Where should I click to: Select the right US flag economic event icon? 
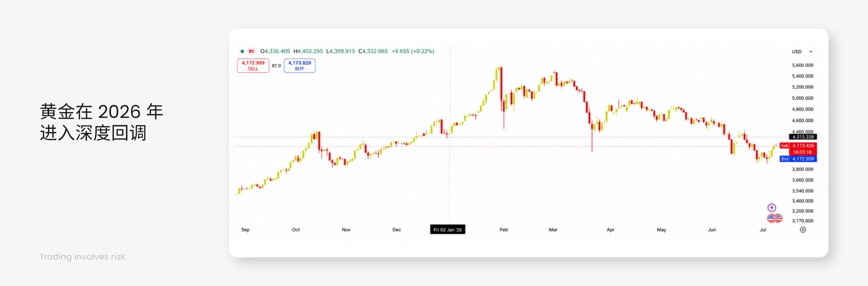point(778,218)
